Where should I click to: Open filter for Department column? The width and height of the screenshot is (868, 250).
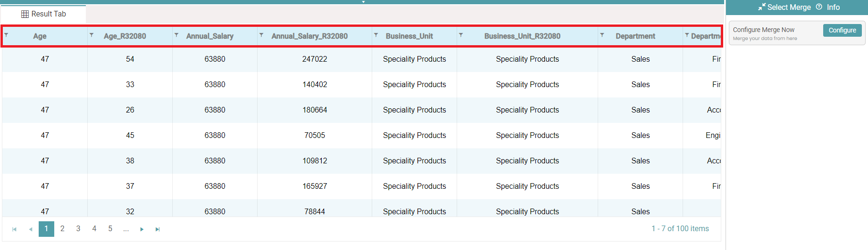pos(602,35)
